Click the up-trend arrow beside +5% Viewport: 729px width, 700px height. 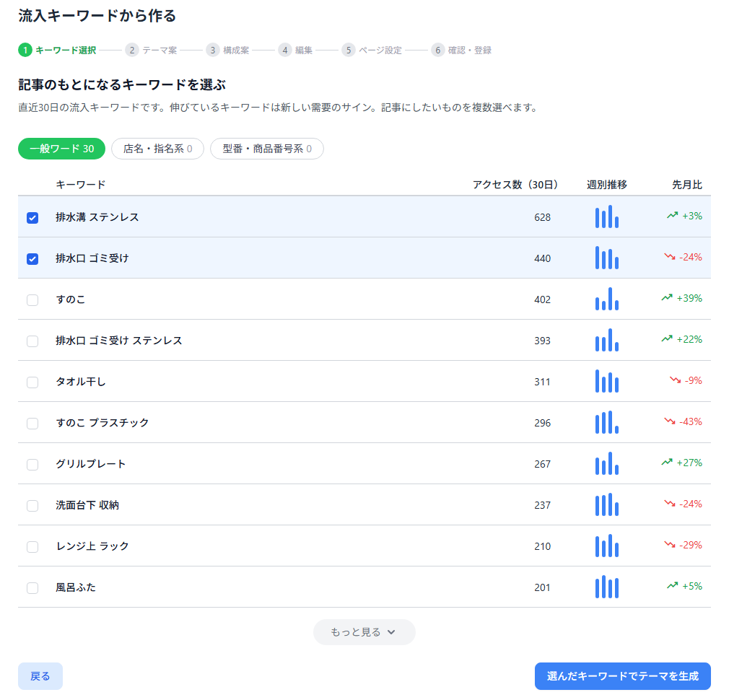[672, 586]
